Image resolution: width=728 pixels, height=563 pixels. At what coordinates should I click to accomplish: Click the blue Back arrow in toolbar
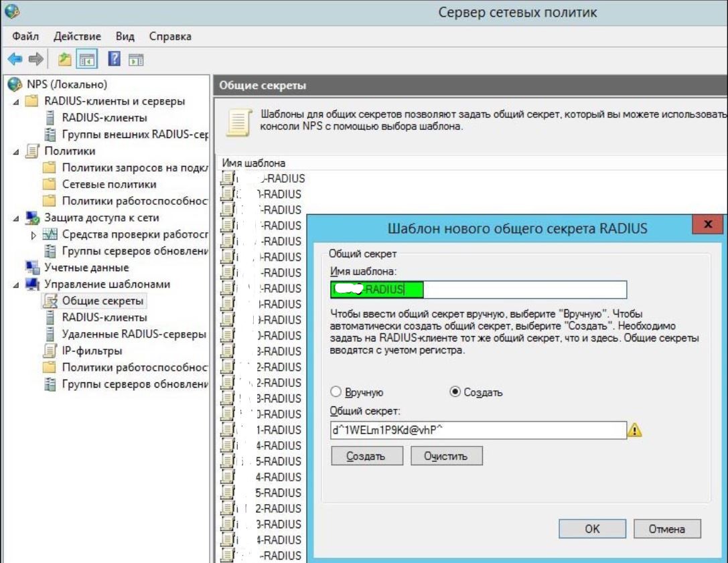[x=14, y=60]
